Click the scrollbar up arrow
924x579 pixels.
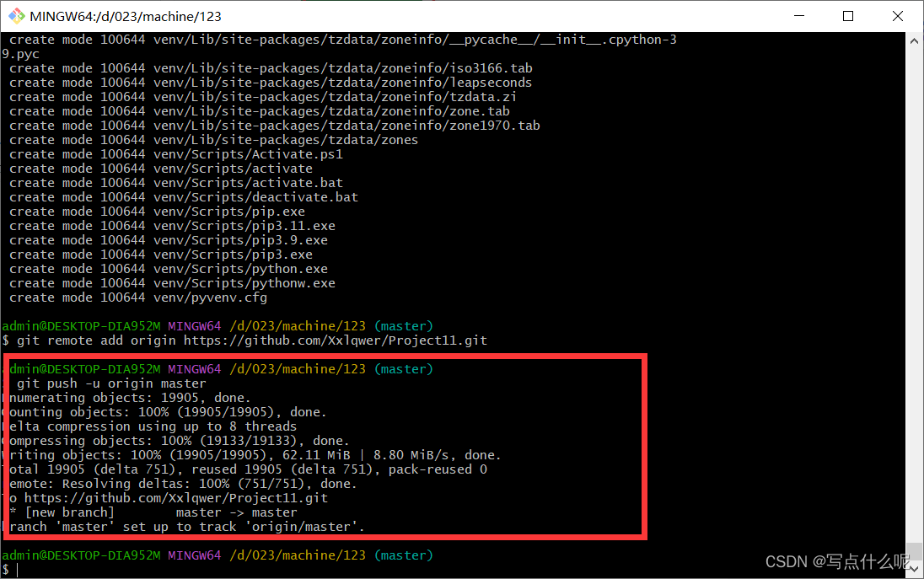coord(914,39)
